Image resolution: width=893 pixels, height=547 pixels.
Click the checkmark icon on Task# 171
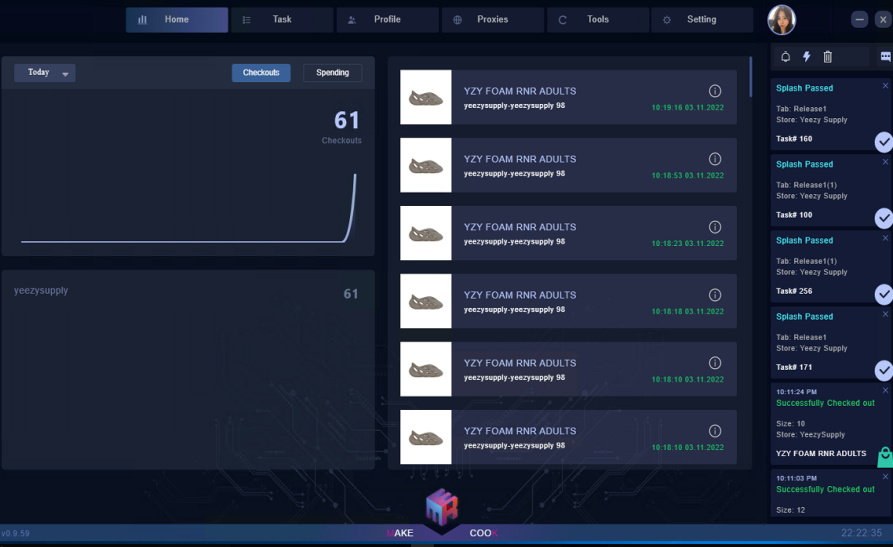click(883, 370)
